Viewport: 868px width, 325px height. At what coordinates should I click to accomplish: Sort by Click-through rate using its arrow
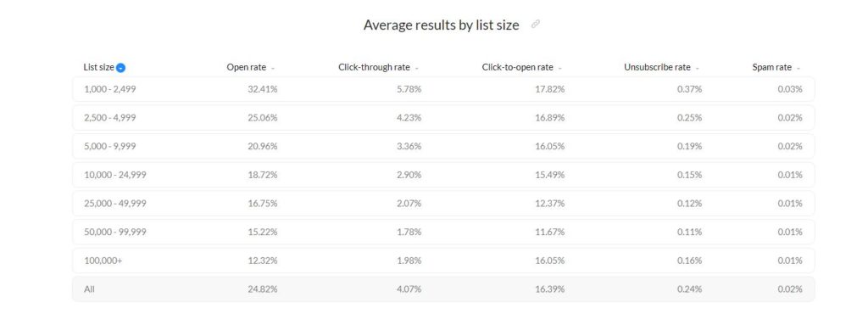point(417,68)
